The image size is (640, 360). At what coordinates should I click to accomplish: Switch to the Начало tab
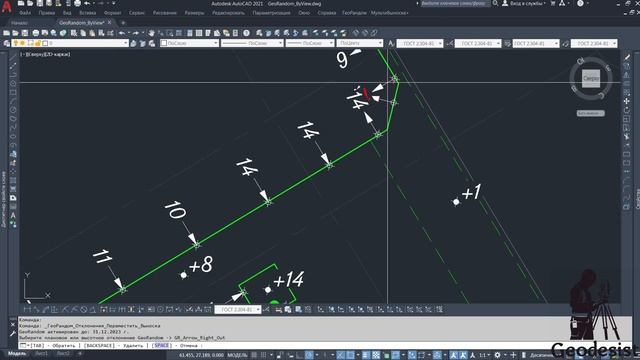(20, 23)
